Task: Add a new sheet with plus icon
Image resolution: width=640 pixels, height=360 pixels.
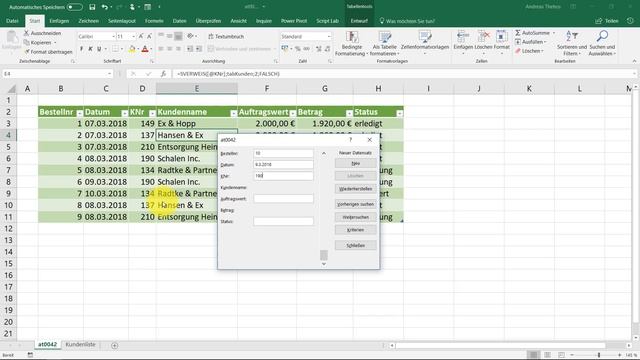Action: pos(115,345)
